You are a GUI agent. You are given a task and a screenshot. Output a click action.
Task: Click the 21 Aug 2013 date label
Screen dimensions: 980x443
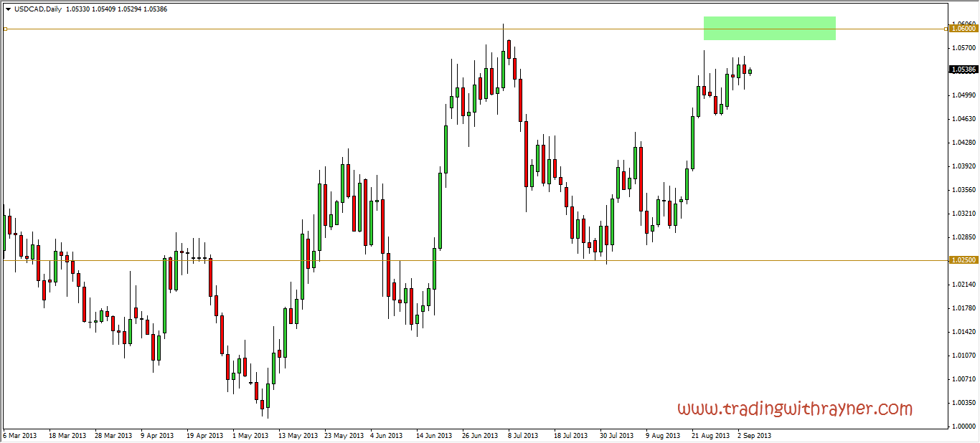pyautogui.click(x=710, y=435)
